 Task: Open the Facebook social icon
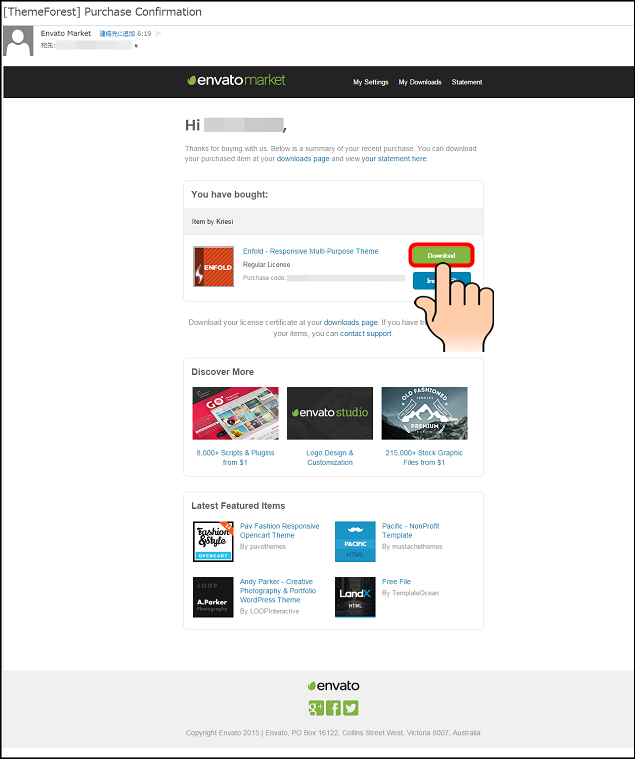pos(333,708)
